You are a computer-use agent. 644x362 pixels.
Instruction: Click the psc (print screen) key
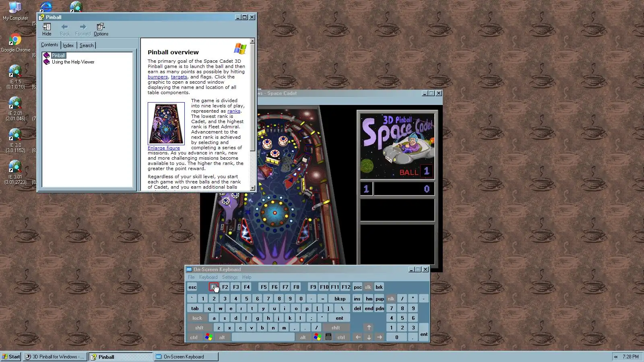[357, 287]
